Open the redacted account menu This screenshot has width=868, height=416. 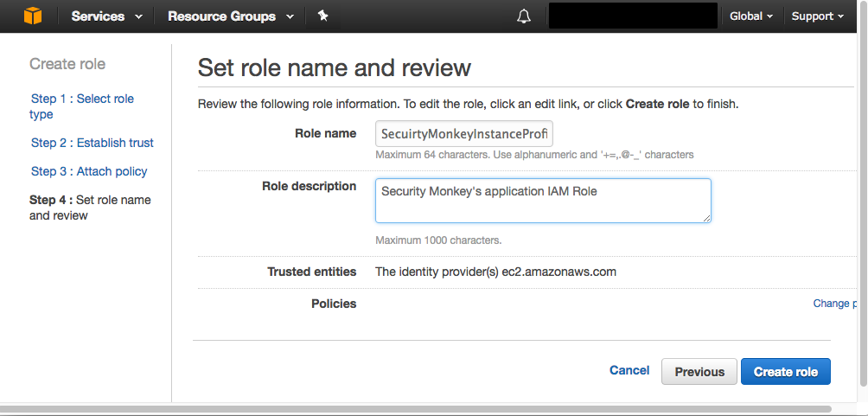(x=634, y=16)
